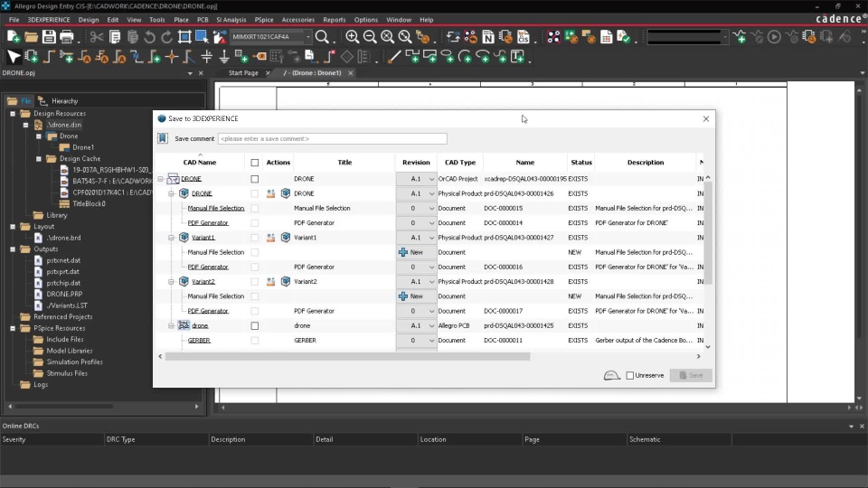Click the Save comment input field
The image size is (868, 488).
[x=332, y=138]
